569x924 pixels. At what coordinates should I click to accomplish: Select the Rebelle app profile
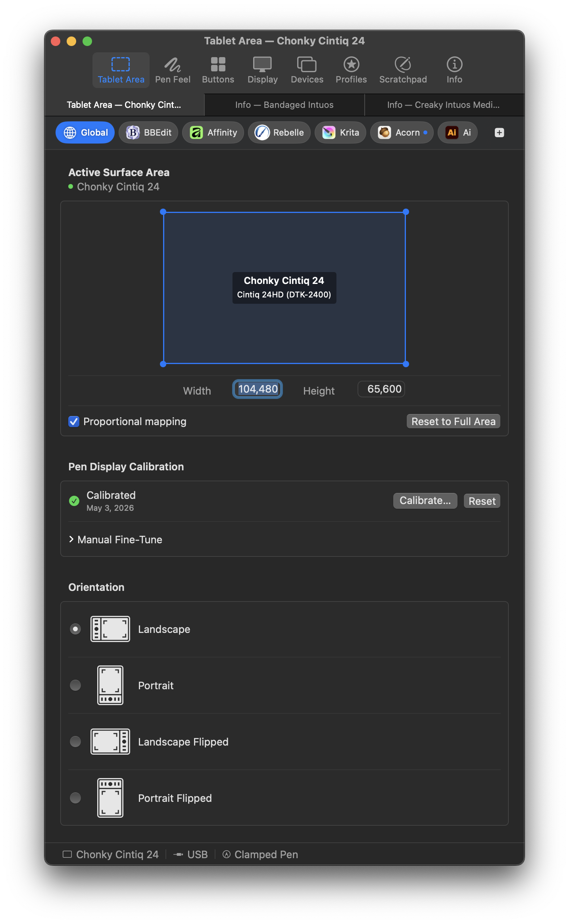coord(279,132)
